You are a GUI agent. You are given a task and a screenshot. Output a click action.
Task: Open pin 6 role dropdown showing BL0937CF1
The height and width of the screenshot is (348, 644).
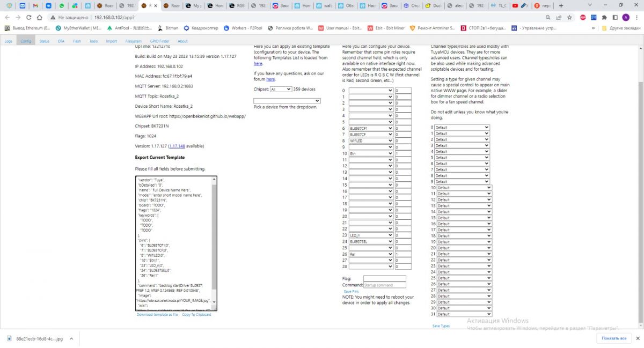(x=371, y=129)
